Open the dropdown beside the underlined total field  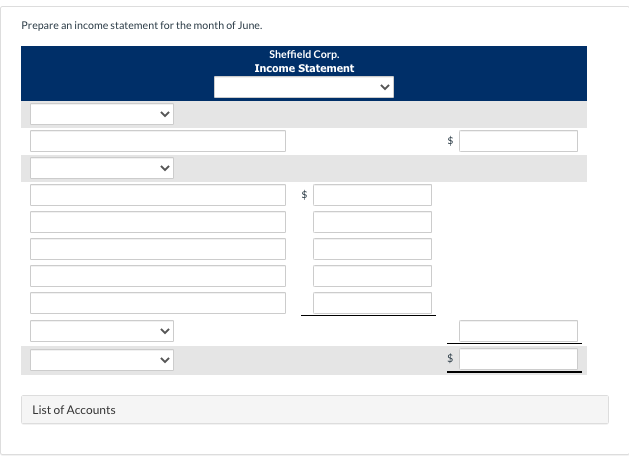102,331
